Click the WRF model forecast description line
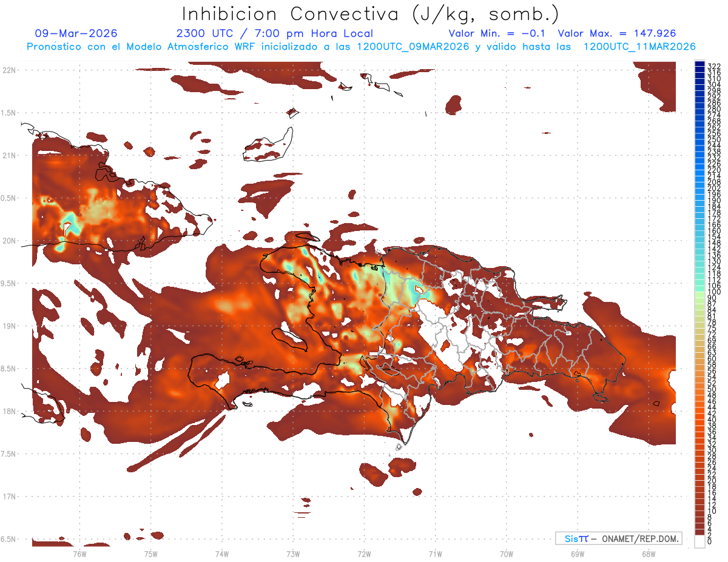728x562 pixels. pyautogui.click(x=361, y=47)
